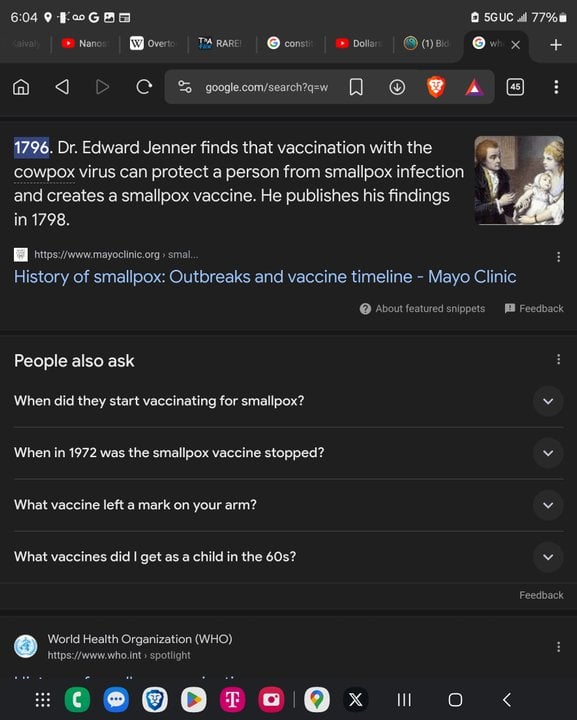Expand 'What vaccine left a mark on your arm?'
The height and width of the screenshot is (720, 577).
click(x=288, y=505)
